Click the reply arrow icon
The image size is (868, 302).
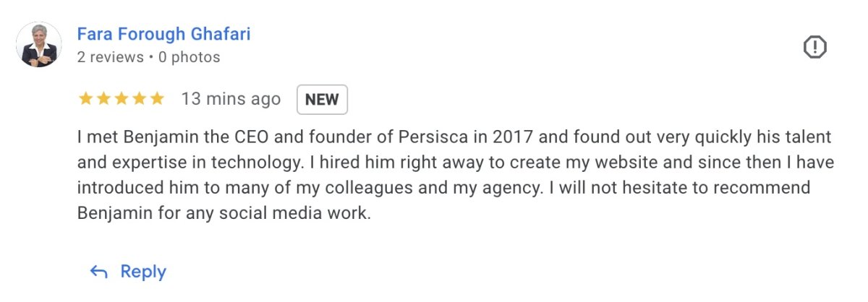pos(98,272)
